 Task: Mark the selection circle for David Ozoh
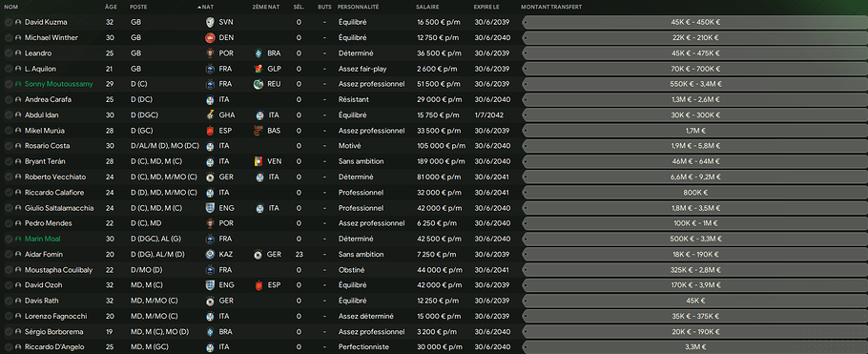click(x=9, y=285)
